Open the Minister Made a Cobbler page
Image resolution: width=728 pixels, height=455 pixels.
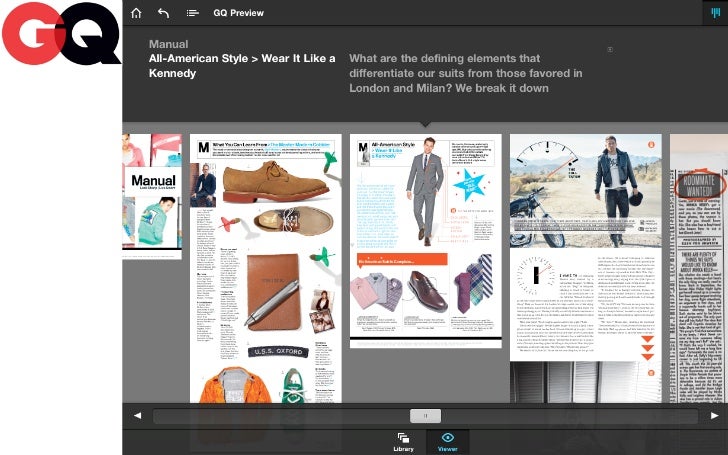[x=266, y=268]
